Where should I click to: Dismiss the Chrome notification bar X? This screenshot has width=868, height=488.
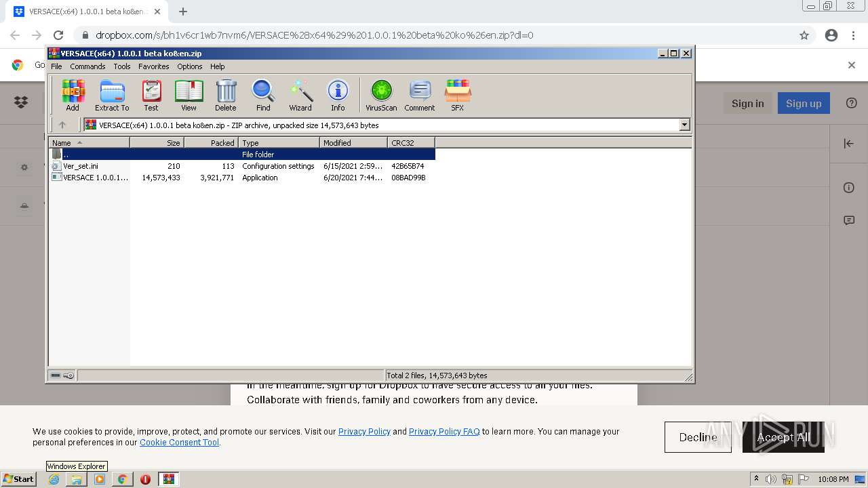pos(852,65)
